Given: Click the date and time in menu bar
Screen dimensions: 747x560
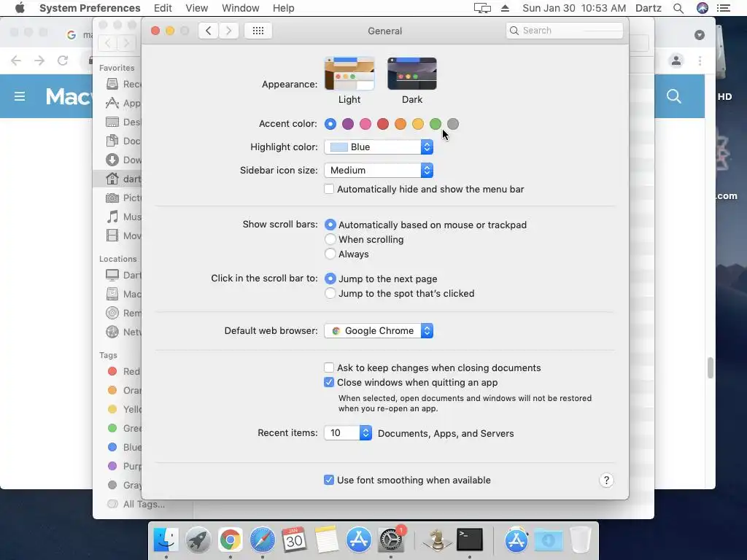Looking at the screenshot, I should point(574,8).
